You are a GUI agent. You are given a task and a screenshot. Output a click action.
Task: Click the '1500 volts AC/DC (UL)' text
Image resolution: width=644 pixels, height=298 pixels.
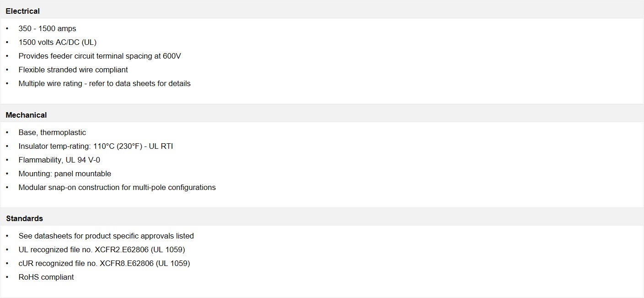click(x=57, y=42)
